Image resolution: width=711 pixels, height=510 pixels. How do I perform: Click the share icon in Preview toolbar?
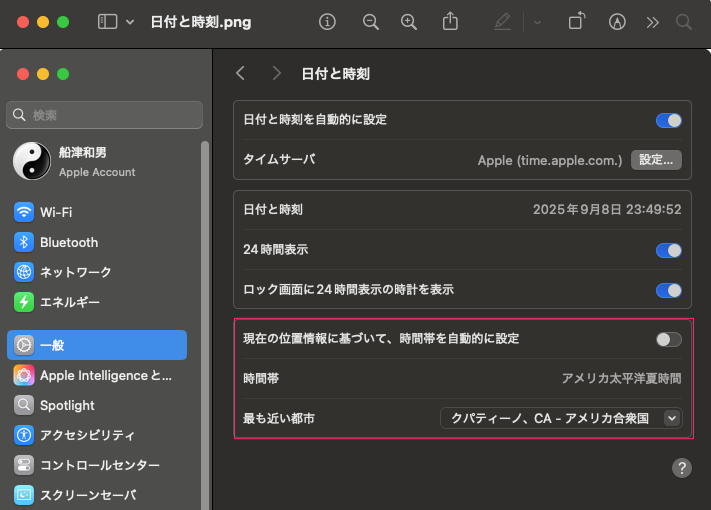[450, 22]
